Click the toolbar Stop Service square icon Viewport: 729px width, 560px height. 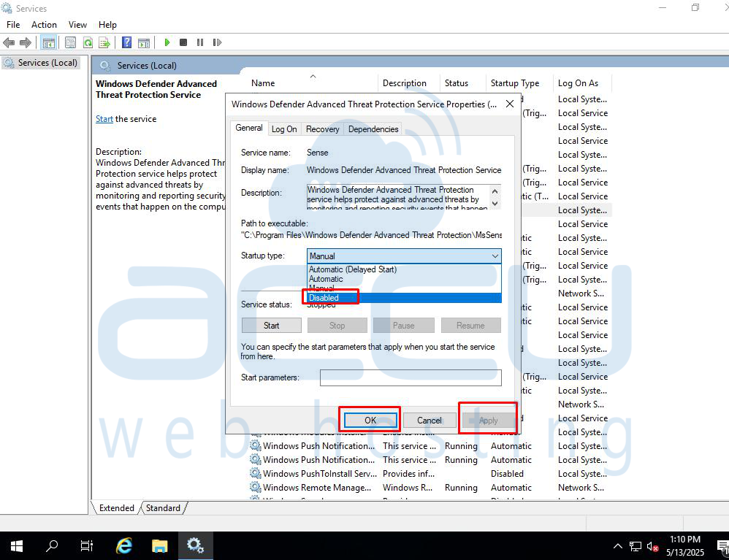pyautogui.click(x=183, y=43)
